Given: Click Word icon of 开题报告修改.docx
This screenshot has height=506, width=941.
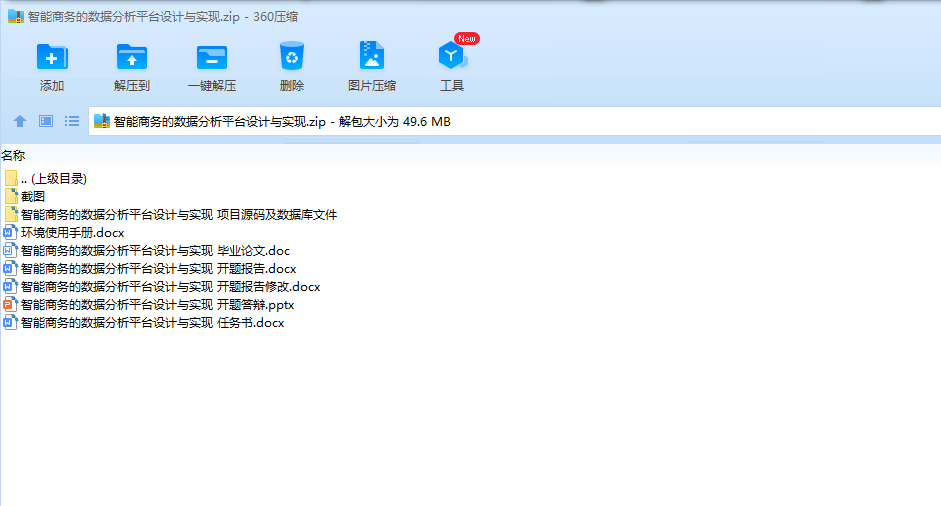Looking at the screenshot, I should [10, 286].
